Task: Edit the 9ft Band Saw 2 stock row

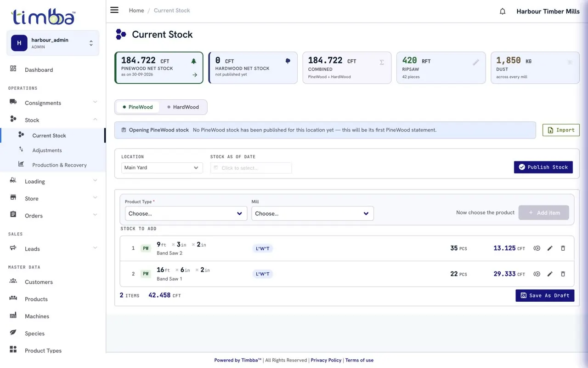Action: pos(550,248)
